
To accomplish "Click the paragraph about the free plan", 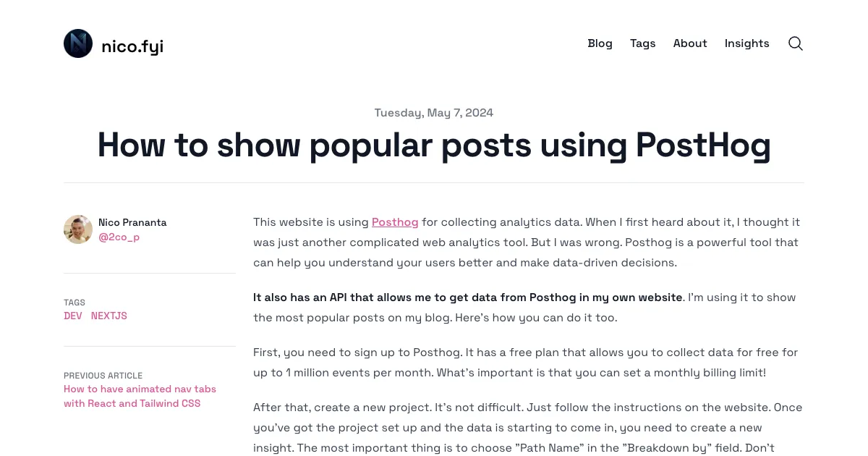I will (x=526, y=363).
